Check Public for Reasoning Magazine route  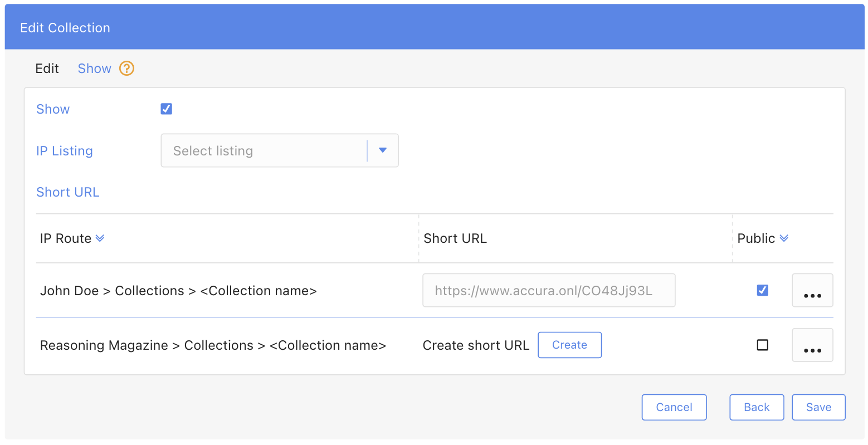(763, 345)
